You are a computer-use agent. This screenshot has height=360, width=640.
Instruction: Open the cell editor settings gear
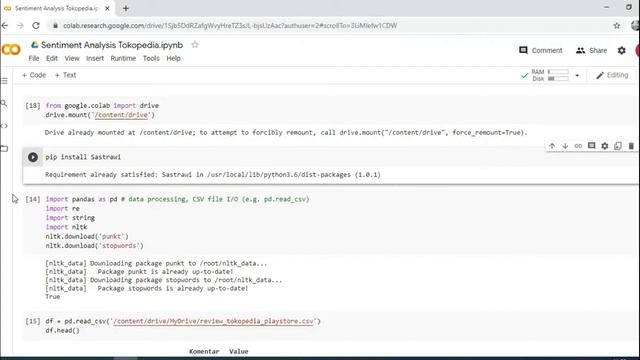coord(604,146)
